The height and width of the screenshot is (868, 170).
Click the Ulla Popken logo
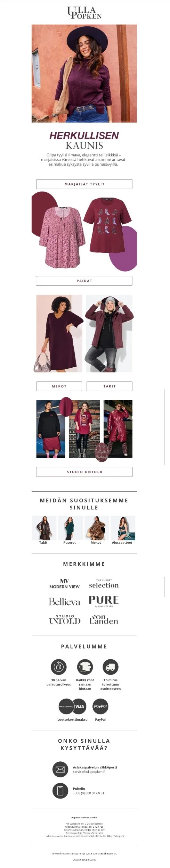(84, 12)
